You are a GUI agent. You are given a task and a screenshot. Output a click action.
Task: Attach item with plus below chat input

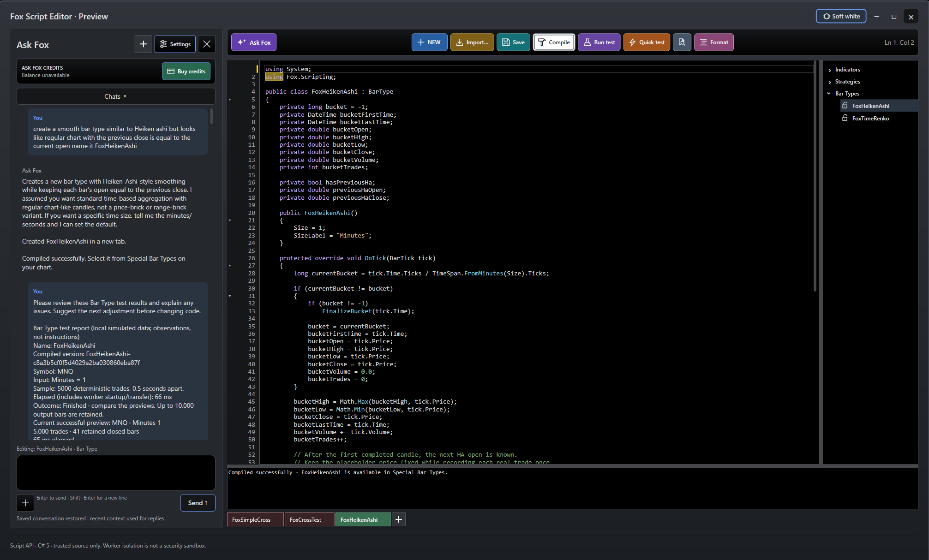pyautogui.click(x=25, y=503)
